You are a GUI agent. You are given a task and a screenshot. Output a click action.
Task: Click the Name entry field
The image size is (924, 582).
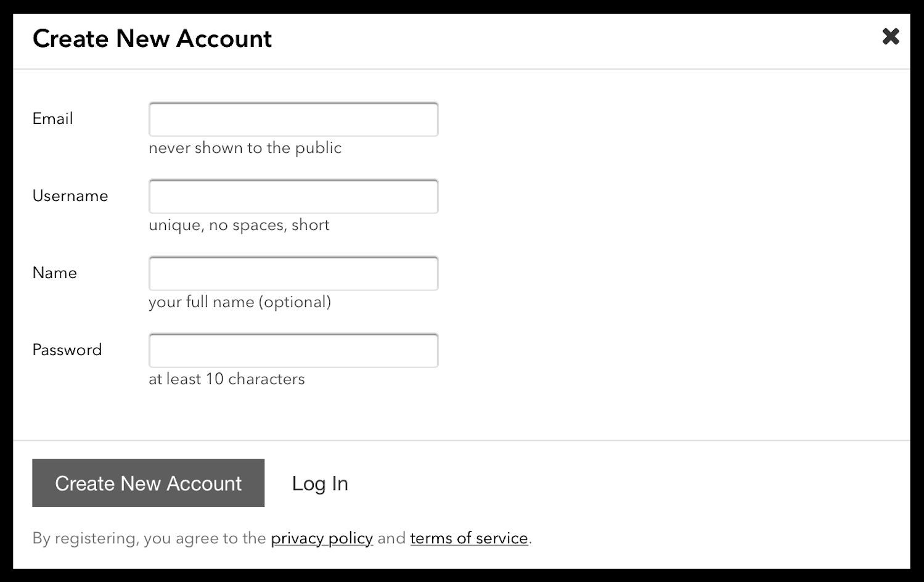point(293,273)
